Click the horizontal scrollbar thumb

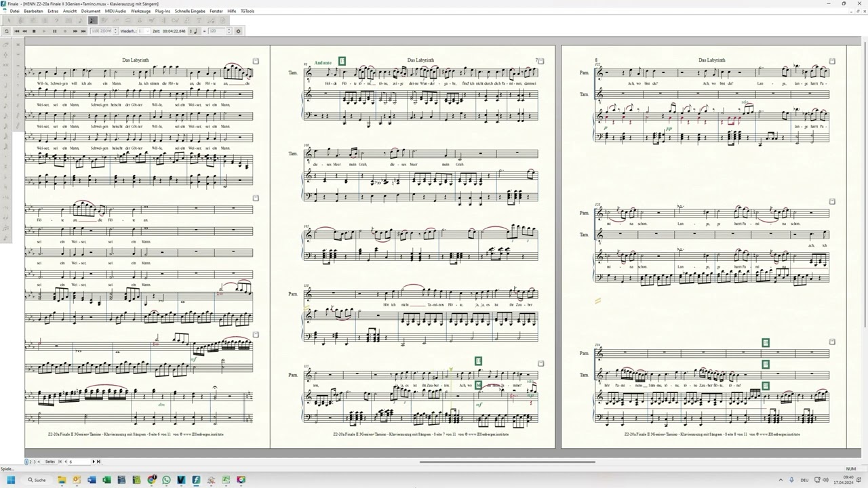[507, 462]
